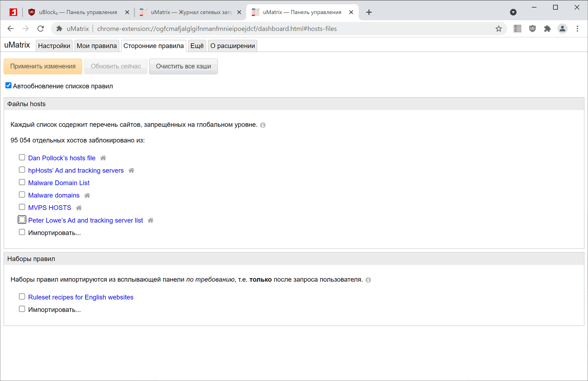The height and width of the screenshot is (381, 588).
Task: Open the Chrome profile avatar
Action: click(563, 29)
